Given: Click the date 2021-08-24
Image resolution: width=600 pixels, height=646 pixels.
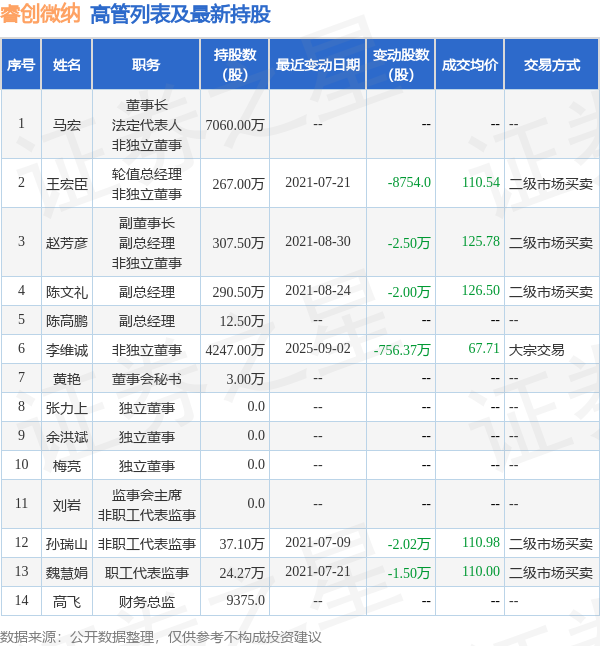Looking at the screenshot, I should pyautogui.click(x=318, y=290).
